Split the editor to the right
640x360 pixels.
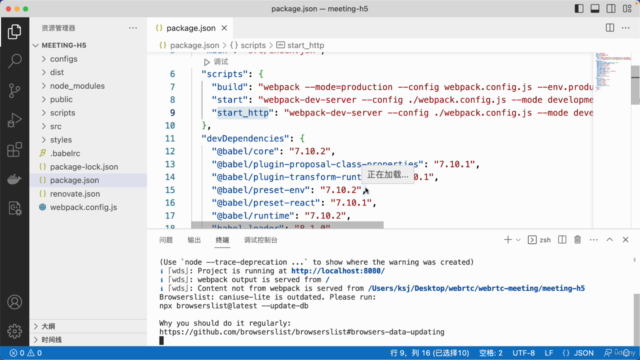click(x=610, y=28)
